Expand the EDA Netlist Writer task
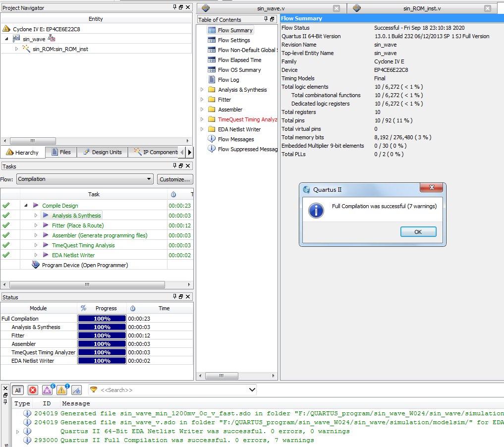Viewport: 504px width, 447px height. click(36, 255)
